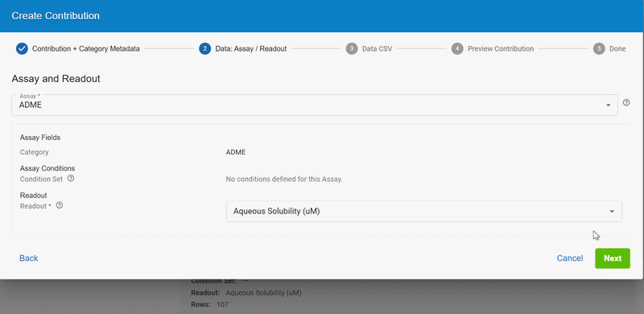Click No conditions defined for this Assay text

click(x=284, y=180)
